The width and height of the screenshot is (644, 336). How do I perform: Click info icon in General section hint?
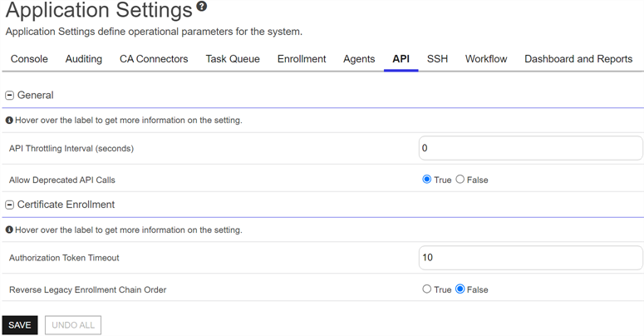(9, 121)
